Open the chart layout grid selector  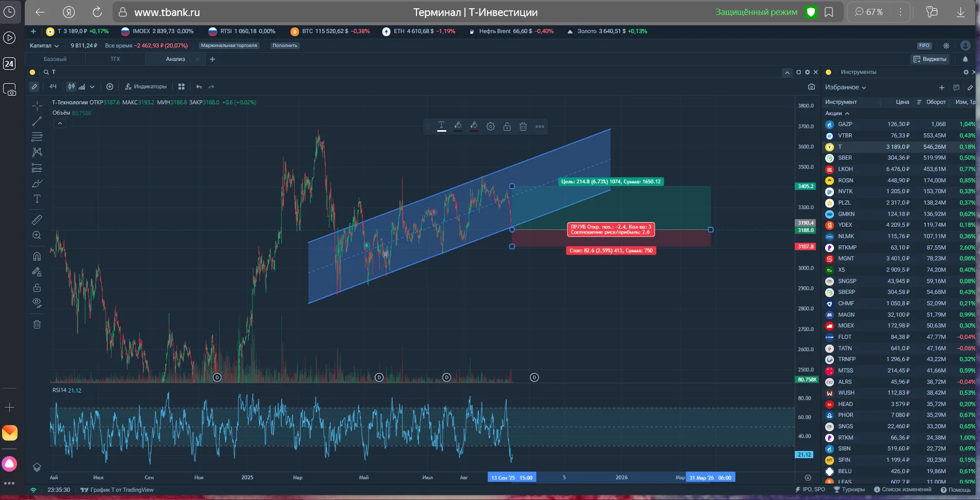182,87
